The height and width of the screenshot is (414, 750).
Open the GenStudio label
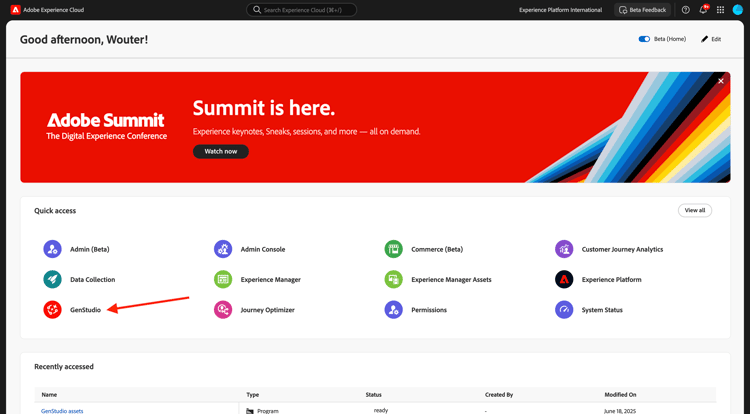[86, 310]
